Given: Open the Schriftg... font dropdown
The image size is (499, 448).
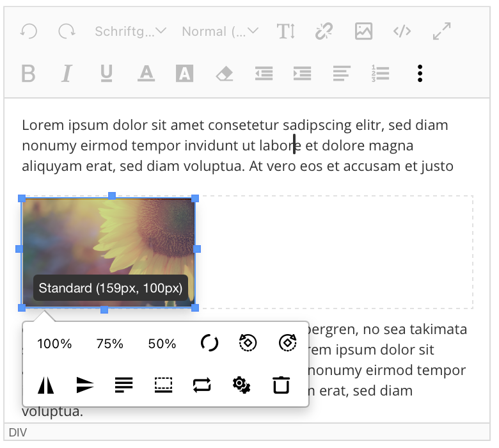Looking at the screenshot, I should 131,31.
